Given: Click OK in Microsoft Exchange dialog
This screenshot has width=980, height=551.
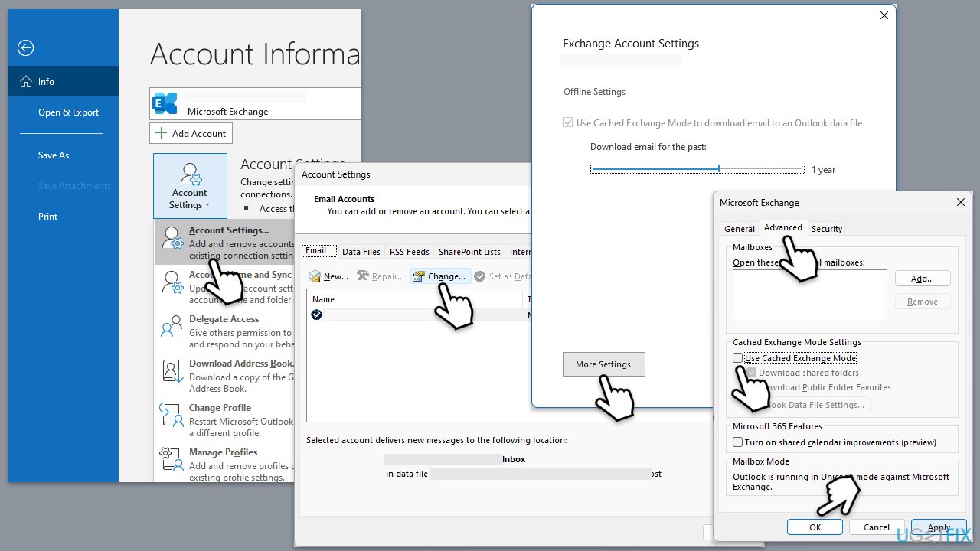Looking at the screenshot, I should (x=815, y=527).
